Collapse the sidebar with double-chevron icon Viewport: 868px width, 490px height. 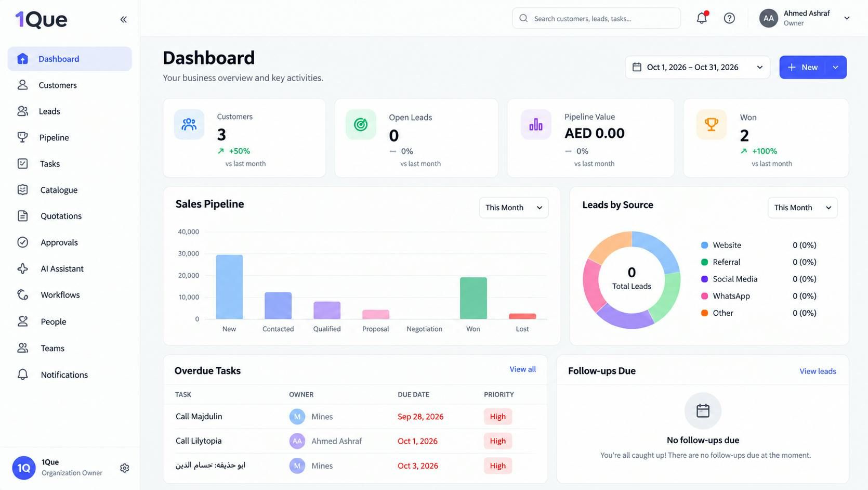(124, 19)
